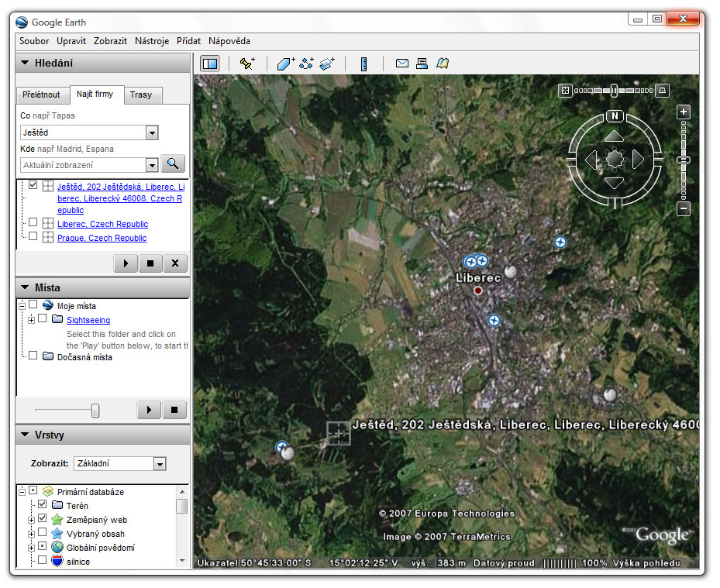720x588 pixels.
Task: Add an image overlay using the toolbar icon
Action: point(327,64)
